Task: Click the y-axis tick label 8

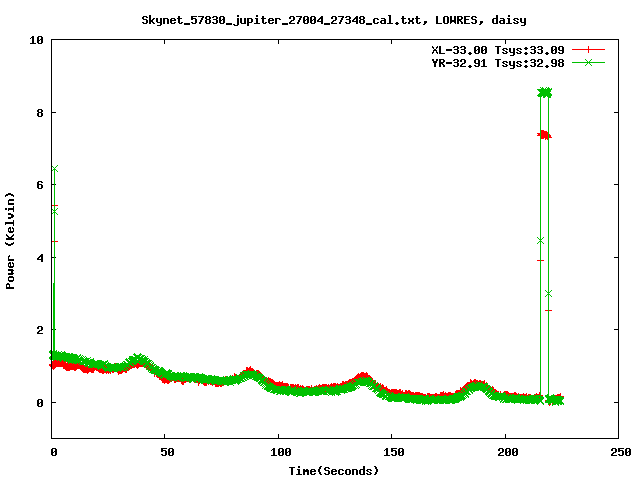Action: [x=40, y=113]
